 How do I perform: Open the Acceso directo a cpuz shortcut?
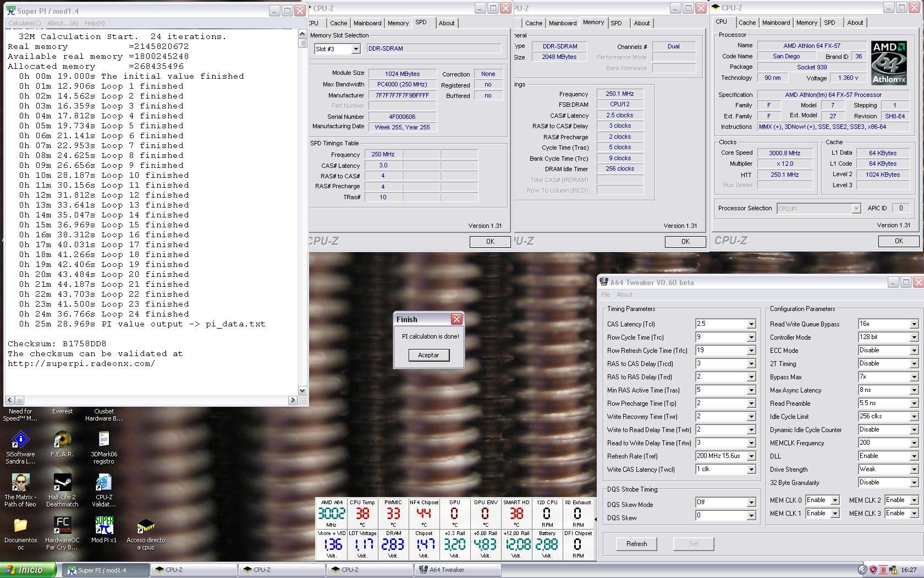click(x=146, y=526)
